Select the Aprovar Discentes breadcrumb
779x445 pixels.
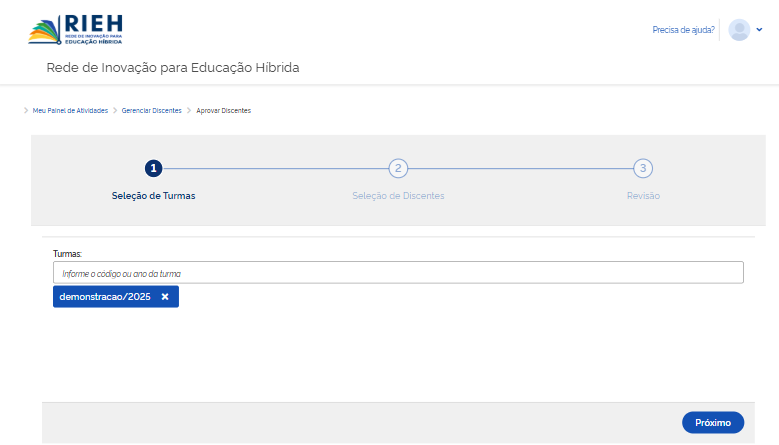[x=223, y=110]
